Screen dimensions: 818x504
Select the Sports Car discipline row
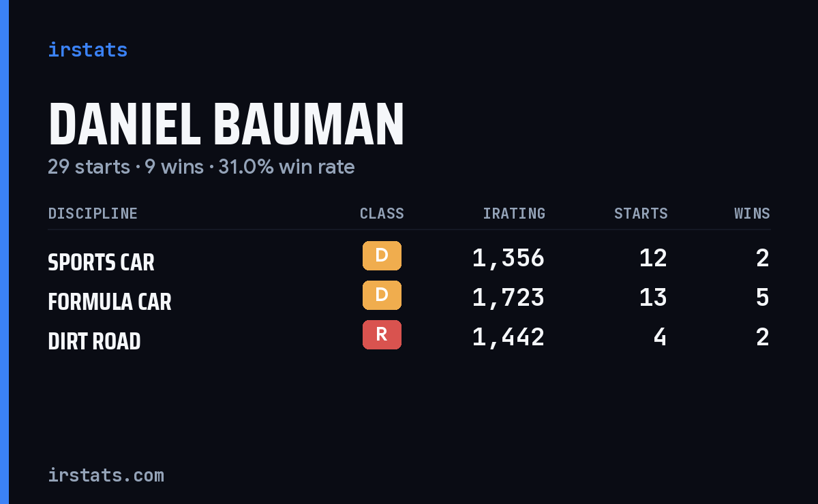click(x=409, y=258)
